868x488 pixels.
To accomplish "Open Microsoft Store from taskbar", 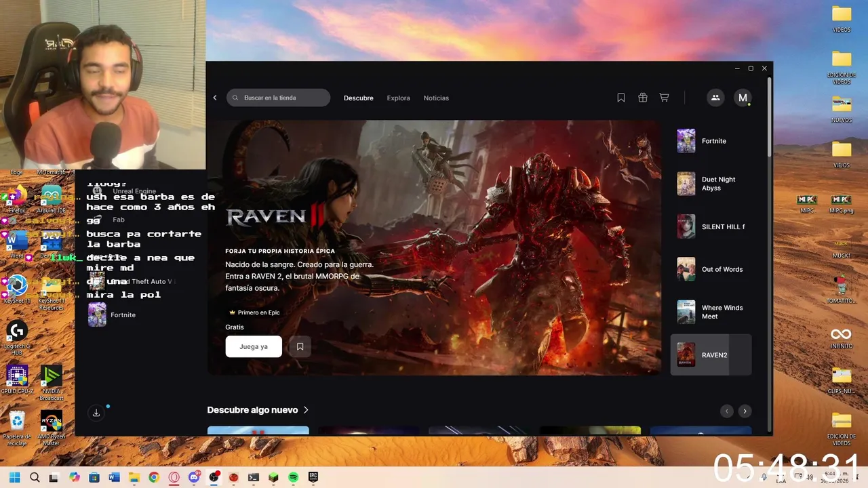I will click(x=94, y=477).
